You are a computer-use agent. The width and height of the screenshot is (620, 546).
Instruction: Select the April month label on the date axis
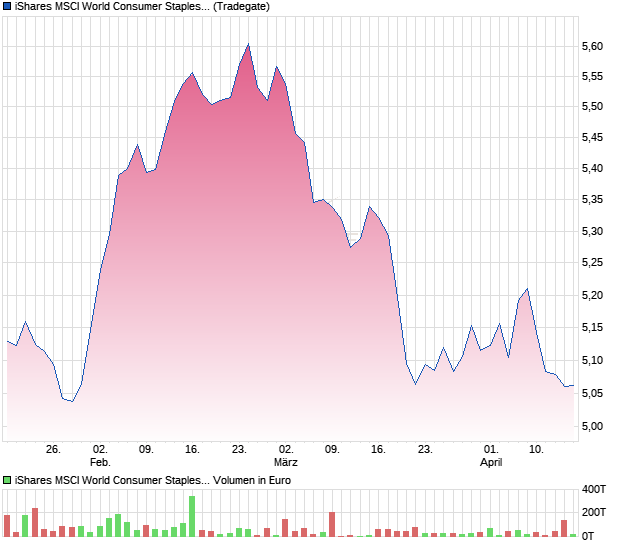(x=491, y=463)
